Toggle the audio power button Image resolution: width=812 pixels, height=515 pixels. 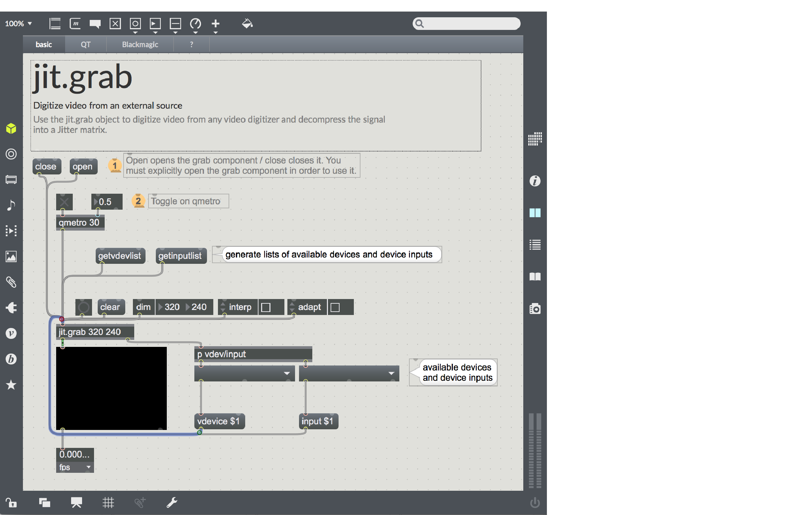(x=535, y=502)
